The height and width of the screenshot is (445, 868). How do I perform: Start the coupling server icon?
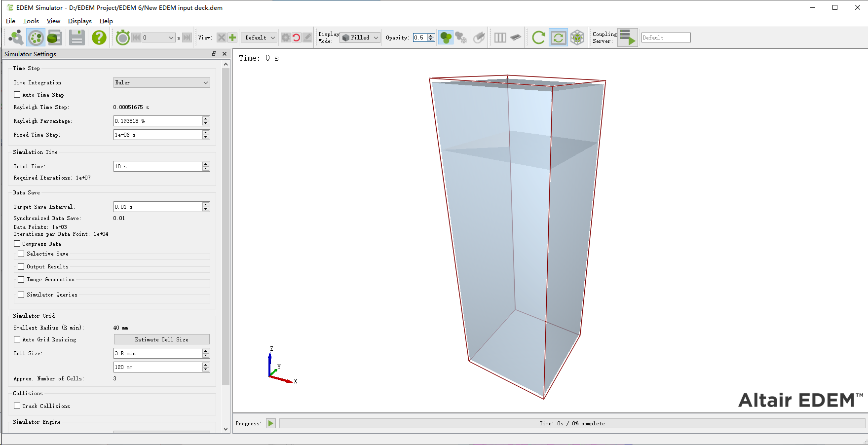tap(628, 37)
